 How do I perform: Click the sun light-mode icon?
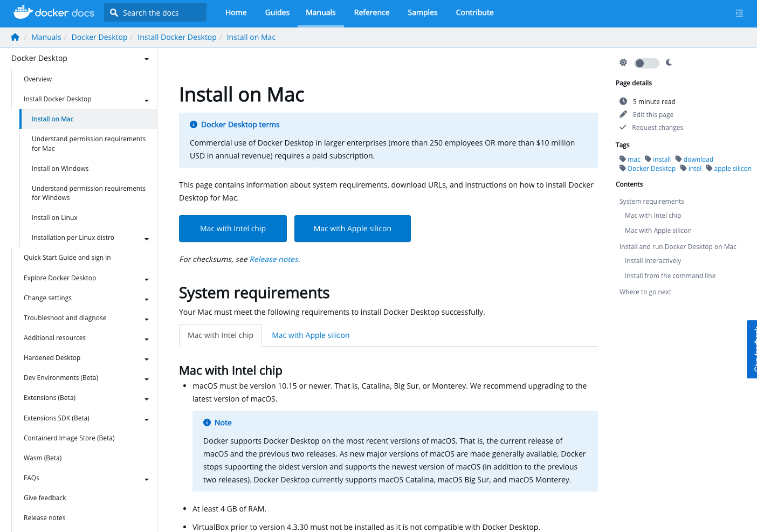pos(623,63)
